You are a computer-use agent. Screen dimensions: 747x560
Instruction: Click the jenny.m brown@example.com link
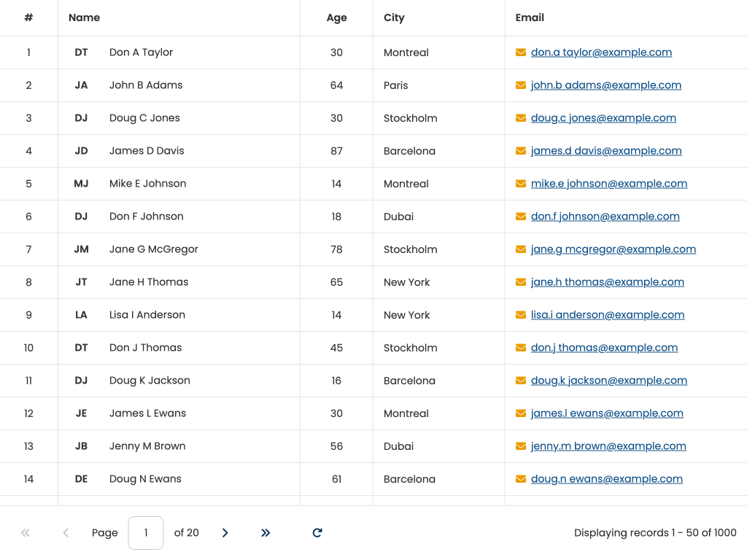608,446
